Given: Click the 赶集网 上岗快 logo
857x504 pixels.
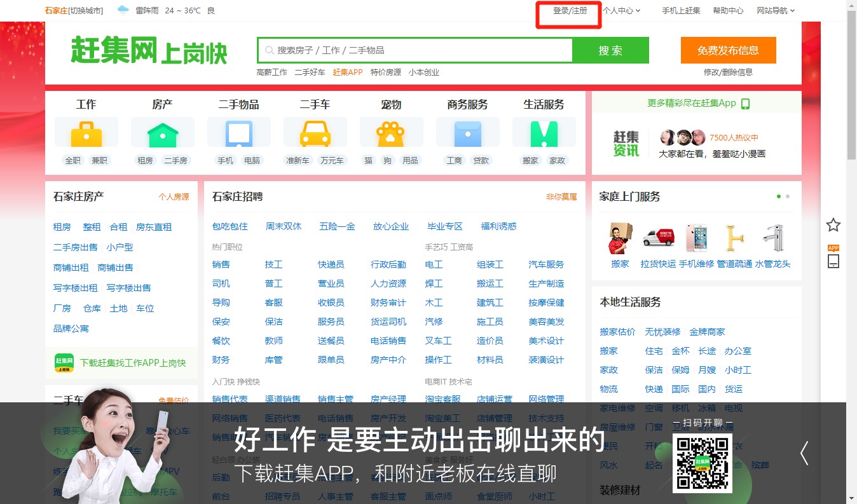Looking at the screenshot, I should coord(149,50).
